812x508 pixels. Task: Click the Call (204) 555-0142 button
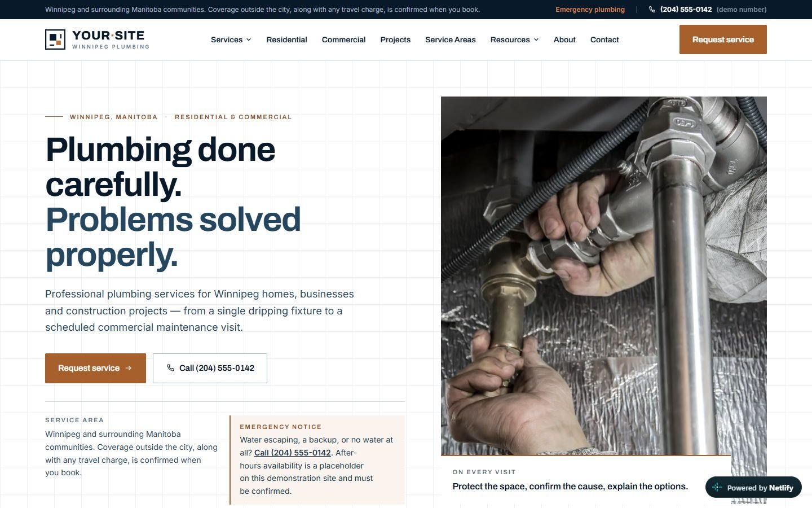point(210,368)
